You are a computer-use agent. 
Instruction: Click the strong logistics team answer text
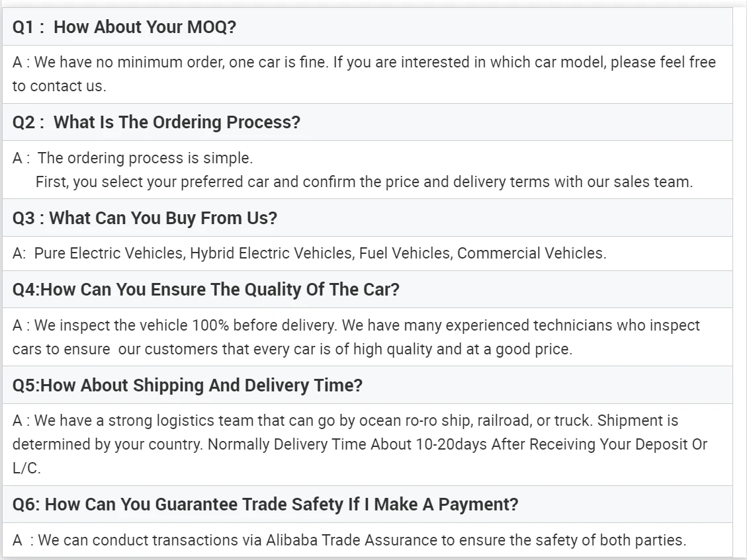coord(360,444)
